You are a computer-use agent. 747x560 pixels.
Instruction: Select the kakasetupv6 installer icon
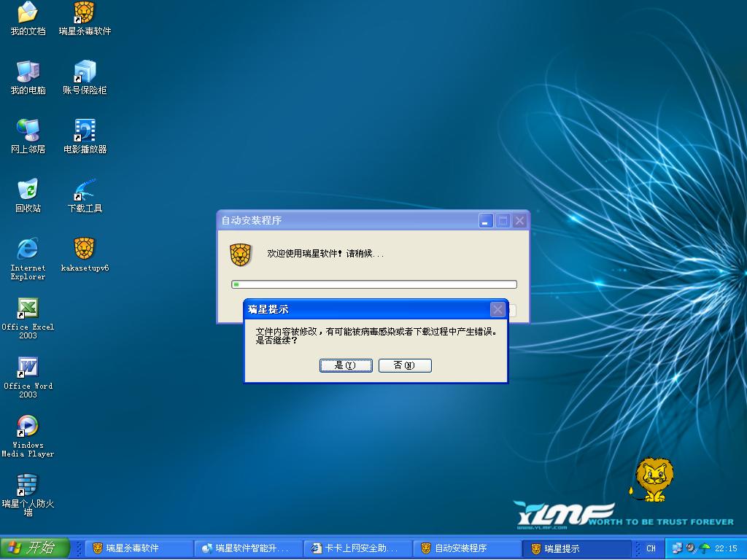click(x=85, y=254)
